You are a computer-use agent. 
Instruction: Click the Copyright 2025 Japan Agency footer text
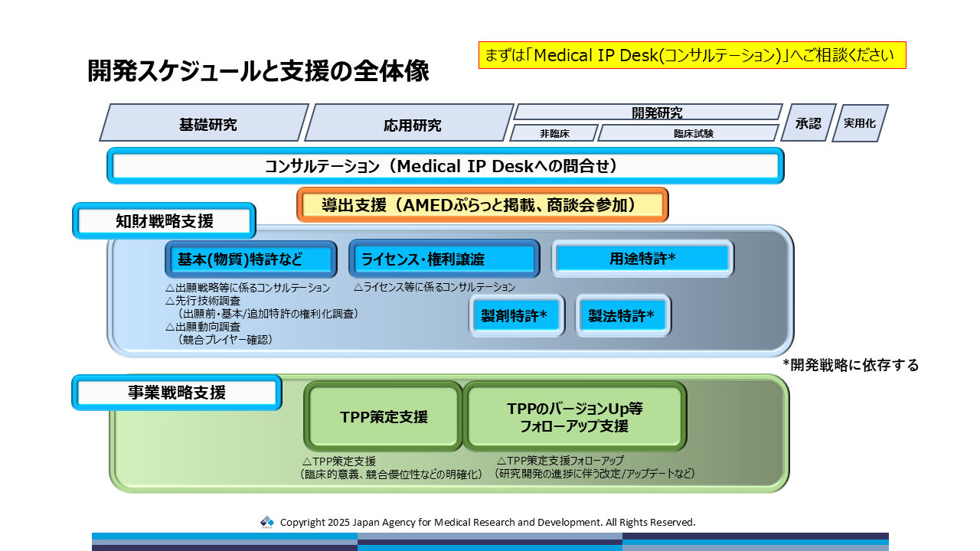[488, 522]
